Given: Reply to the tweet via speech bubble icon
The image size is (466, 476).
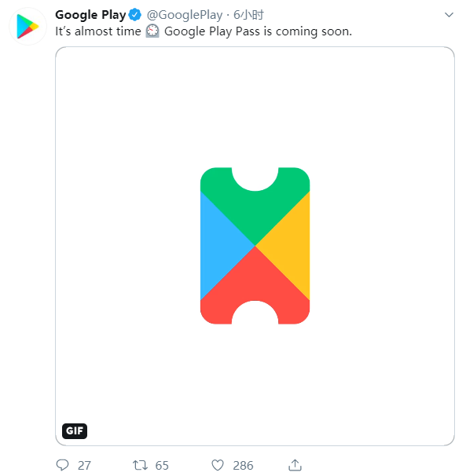Looking at the screenshot, I should coord(63,465).
